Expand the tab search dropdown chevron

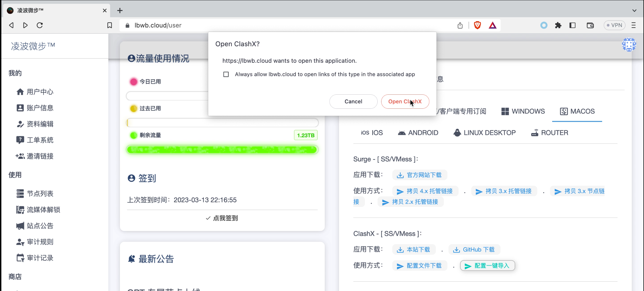(634, 11)
